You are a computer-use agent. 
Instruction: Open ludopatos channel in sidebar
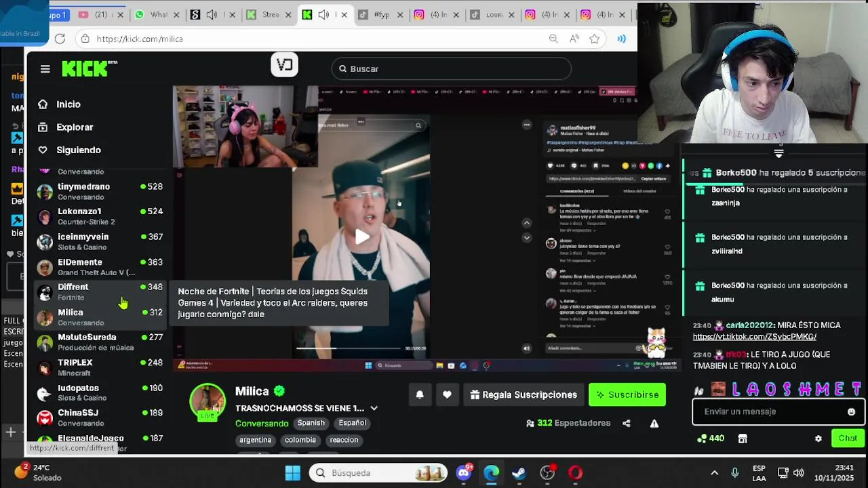click(x=100, y=392)
